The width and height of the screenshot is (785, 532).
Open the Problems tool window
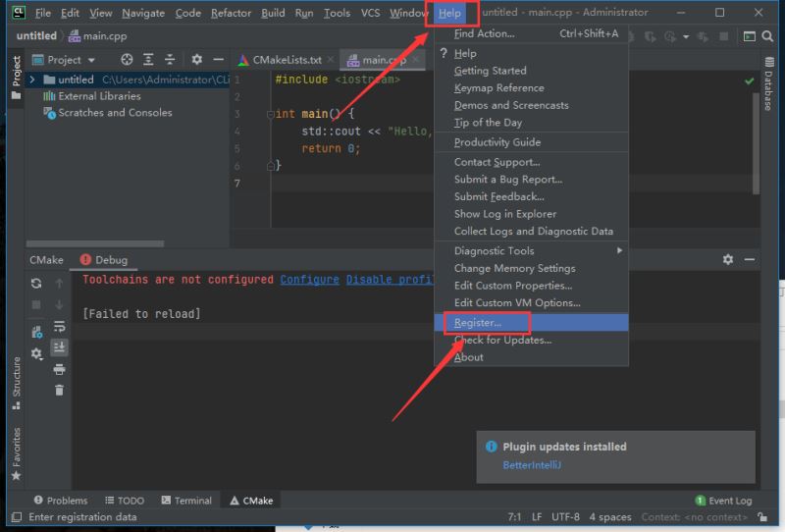[x=61, y=501]
